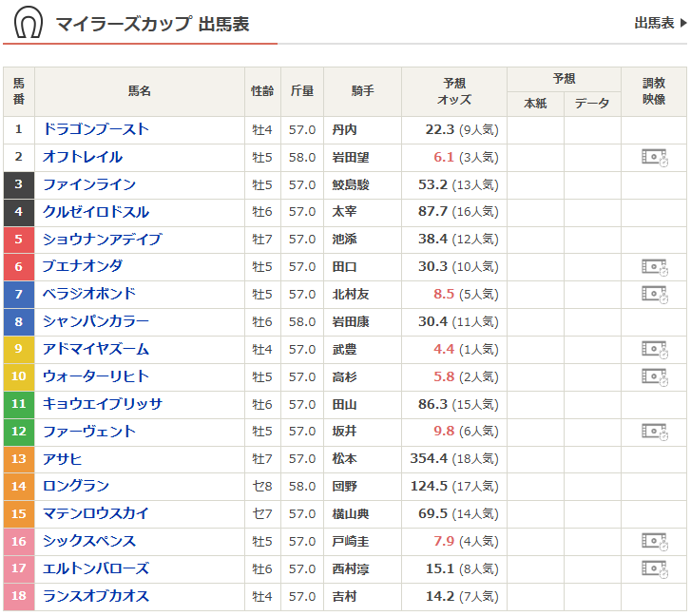This screenshot has width=691, height=616.
Task: Open エルトンバローズ training video icon
Action: (654, 569)
